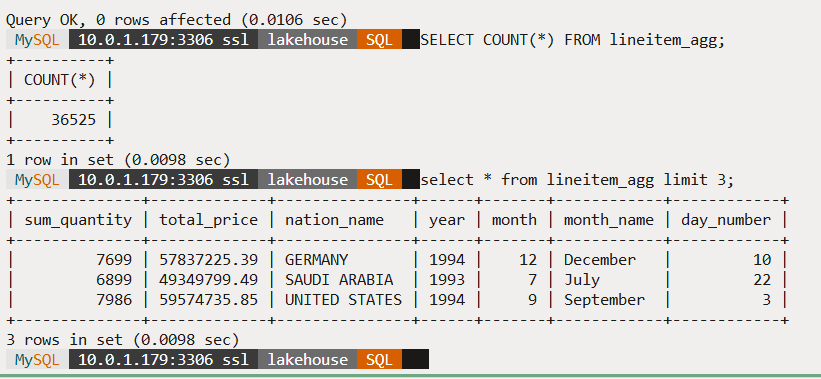
Task: Select day_number value 22
Action: [762, 280]
